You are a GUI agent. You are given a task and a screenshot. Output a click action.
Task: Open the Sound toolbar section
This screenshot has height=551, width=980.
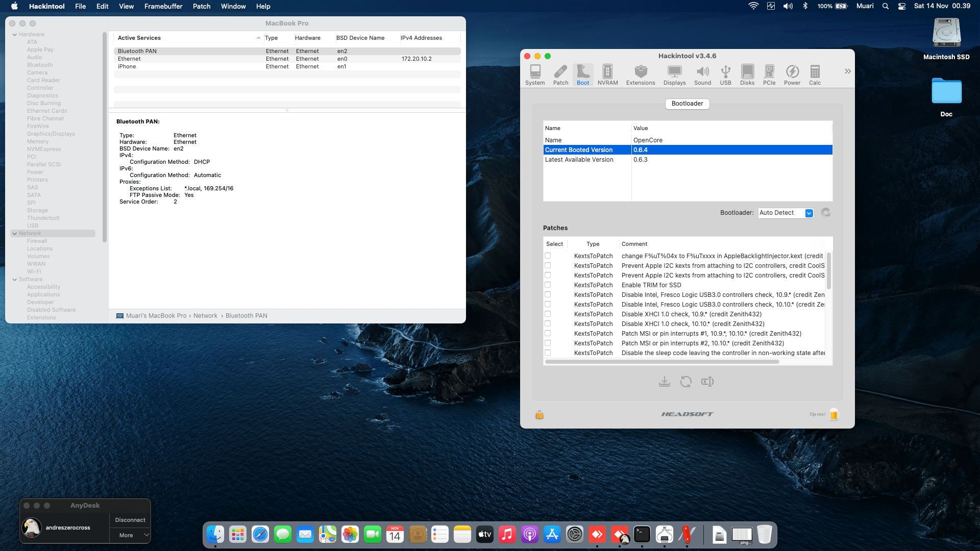pyautogui.click(x=702, y=74)
